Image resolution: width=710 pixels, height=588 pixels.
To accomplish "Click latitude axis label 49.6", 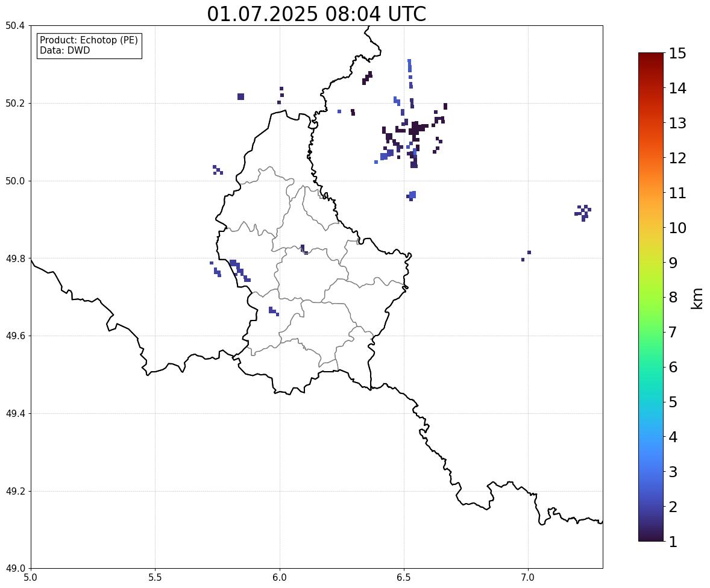I will click(x=15, y=336).
